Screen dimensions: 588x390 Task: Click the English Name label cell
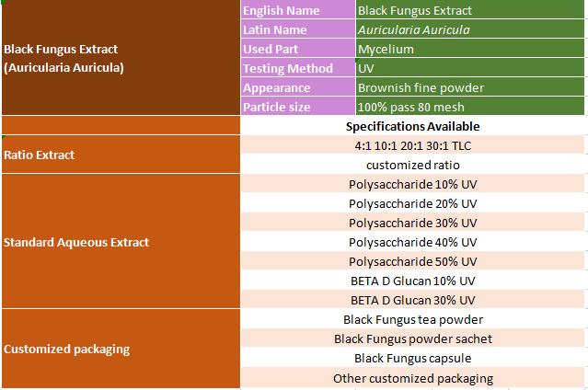(297, 10)
